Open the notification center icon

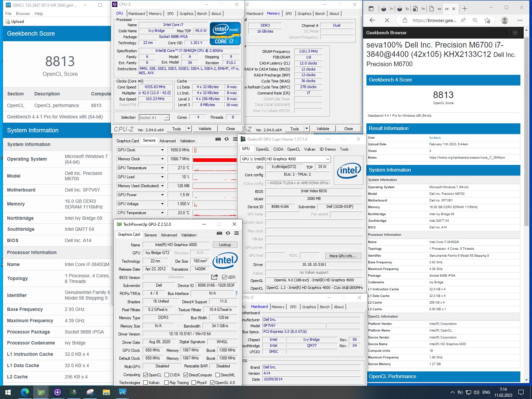pos(521,392)
